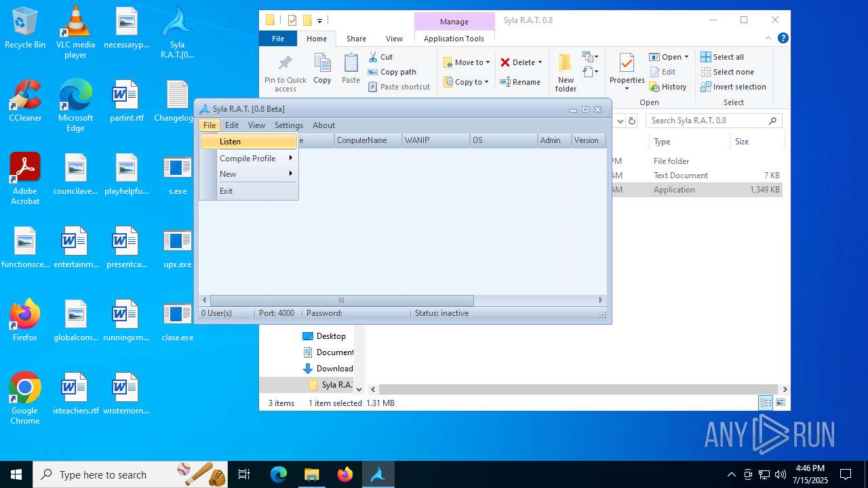Select the CCleaner desktop icon

(25, 101)
